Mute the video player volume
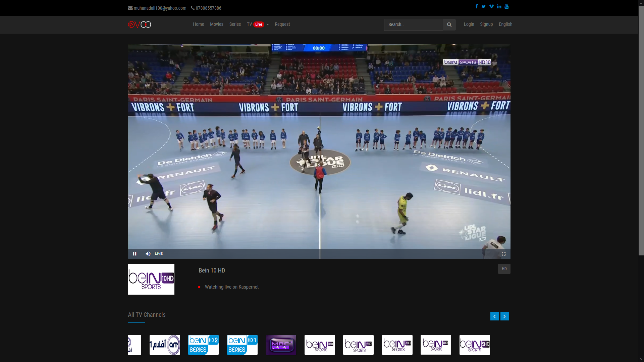Screen dimensions: 644x362 point(148,254)
